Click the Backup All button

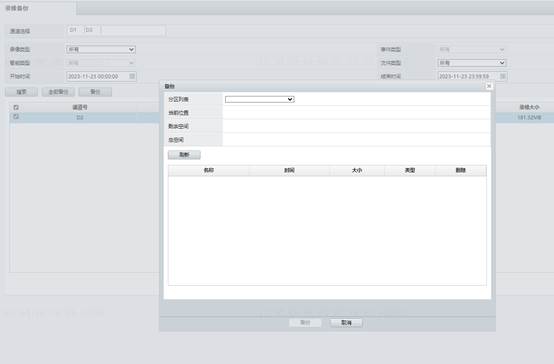[58, 92]
